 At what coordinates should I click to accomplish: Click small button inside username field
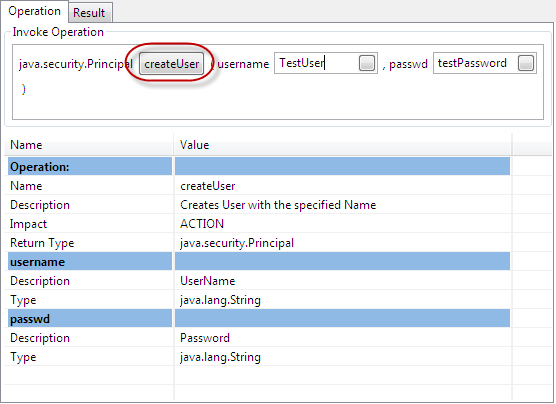[367, 63]
